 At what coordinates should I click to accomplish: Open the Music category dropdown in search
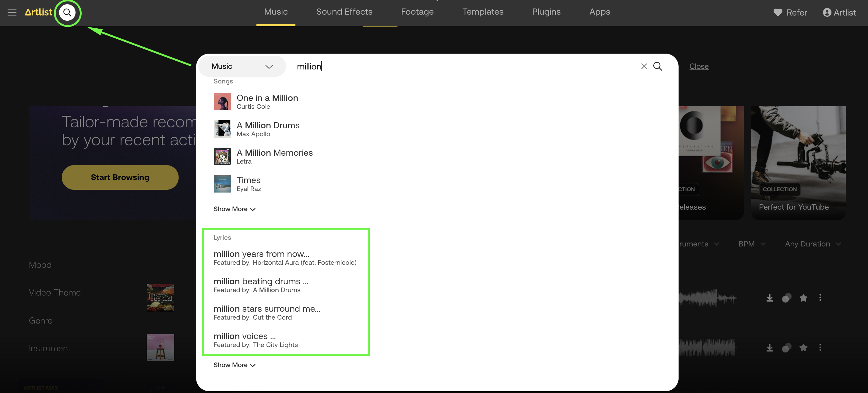242,66
